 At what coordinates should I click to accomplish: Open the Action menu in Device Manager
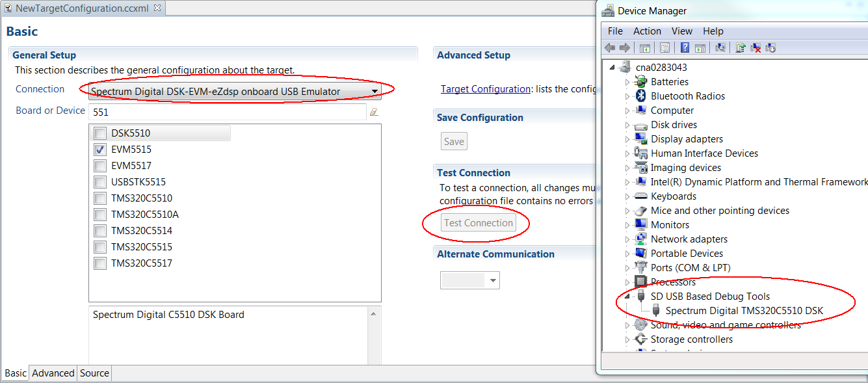(x=647, y=31)
